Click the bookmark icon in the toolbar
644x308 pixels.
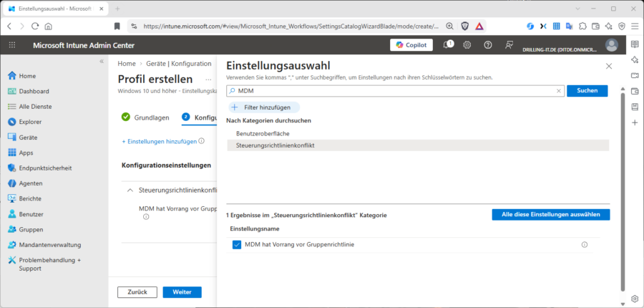(117, 27)
